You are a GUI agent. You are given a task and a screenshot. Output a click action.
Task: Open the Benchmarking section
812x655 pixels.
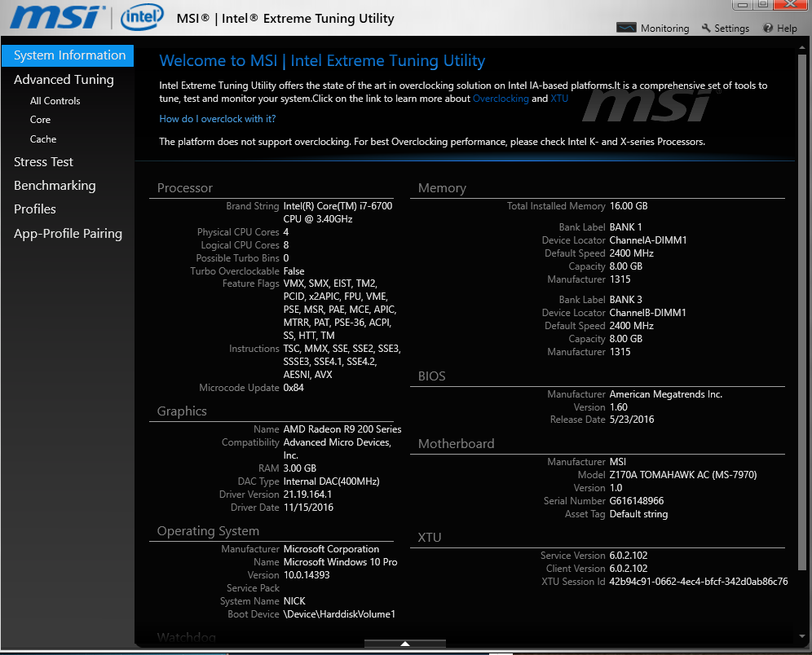point(55,186)
